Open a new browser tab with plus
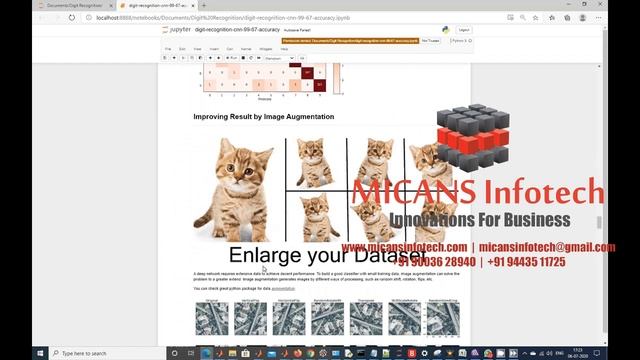The width and height of the screenshot is (640, 360). click(204, 5)
